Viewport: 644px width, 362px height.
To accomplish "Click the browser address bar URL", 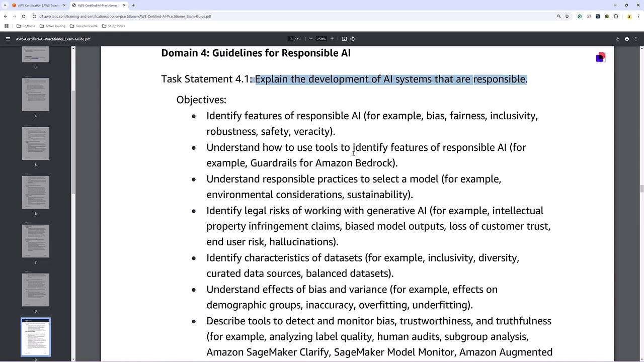I will pos(125,16).
